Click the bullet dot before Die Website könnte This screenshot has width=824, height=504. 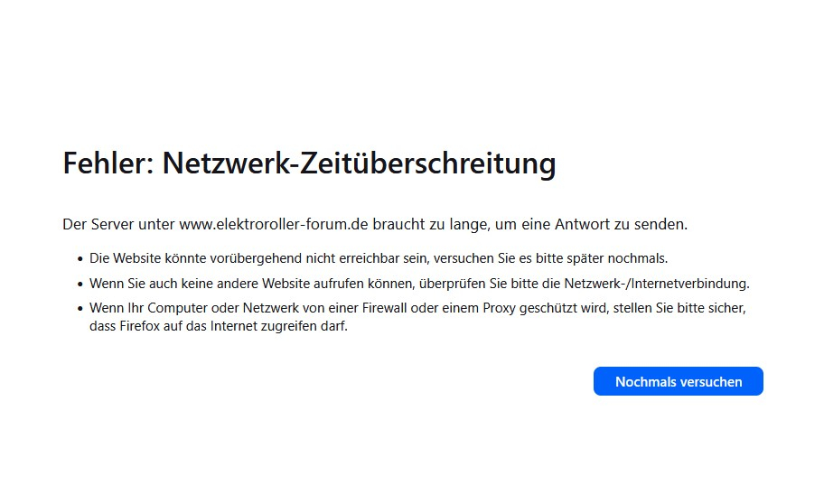pyautogui.click(x=80, y=258)
